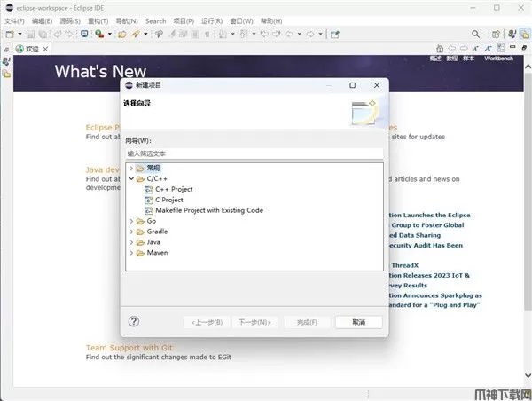Open the 帮助(H) menu
The height and width of the screenshot is (401, 532).
(271, 21)
